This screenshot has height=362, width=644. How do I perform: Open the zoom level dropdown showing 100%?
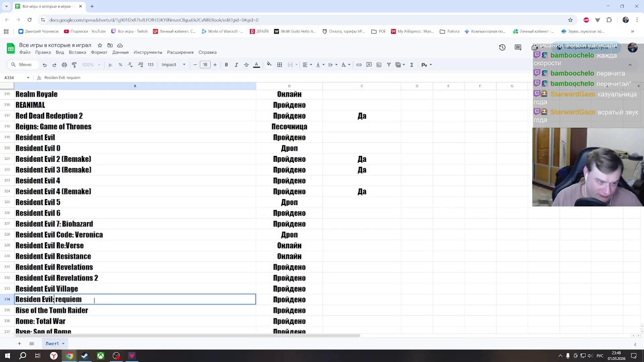click(91, 65)
